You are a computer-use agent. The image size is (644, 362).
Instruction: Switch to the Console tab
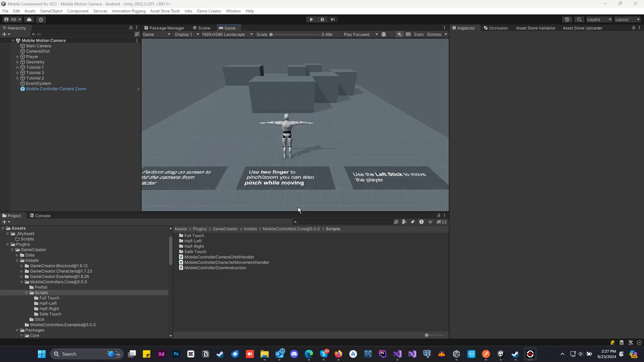[40, 216]
